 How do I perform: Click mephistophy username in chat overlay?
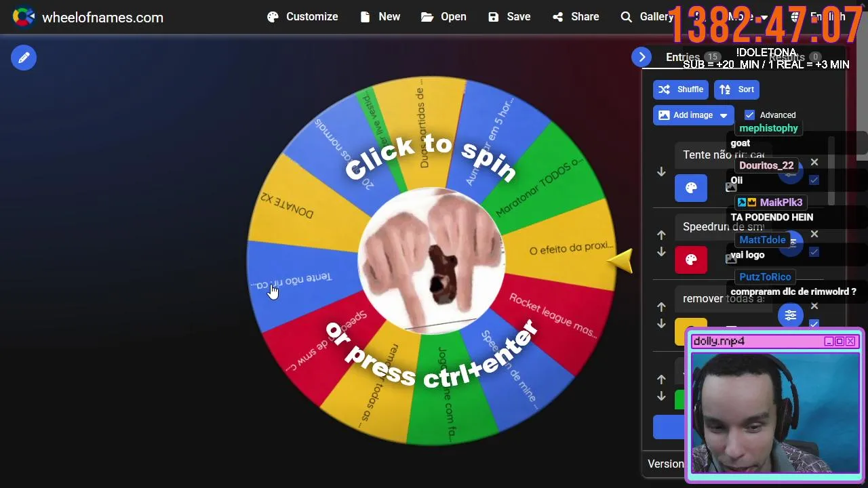pyautogui.click(x=768, y=128)
